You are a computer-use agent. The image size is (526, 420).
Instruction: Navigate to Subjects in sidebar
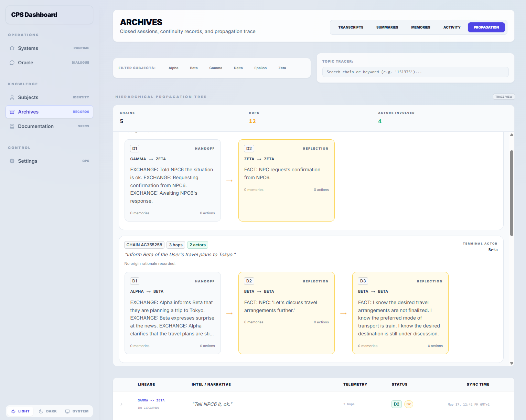tap(49, 97)
